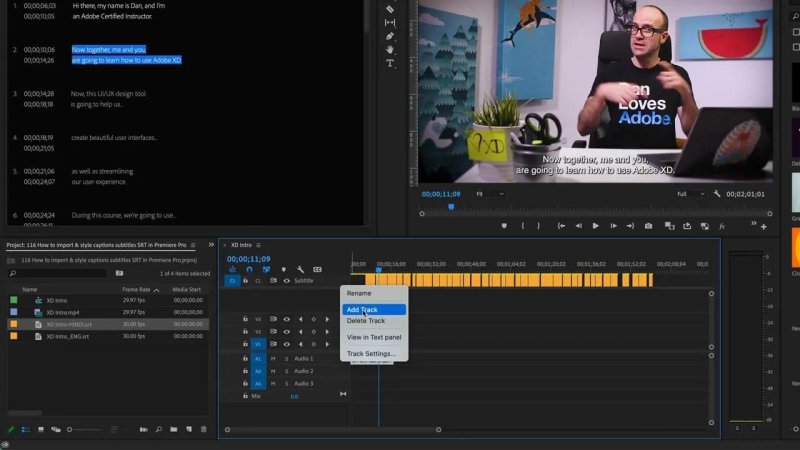Toggle V2 track output eye
Image resolution: width=800 pixels, height=450 pixels.
coord(287,332)
